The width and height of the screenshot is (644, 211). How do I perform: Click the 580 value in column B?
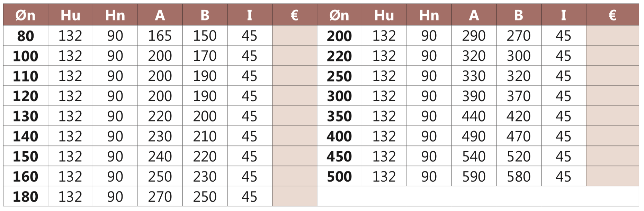[519, 177]
